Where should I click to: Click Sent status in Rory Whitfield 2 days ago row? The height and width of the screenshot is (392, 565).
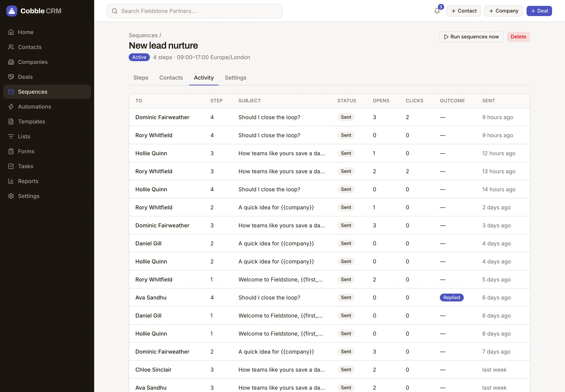click(346, 207)
